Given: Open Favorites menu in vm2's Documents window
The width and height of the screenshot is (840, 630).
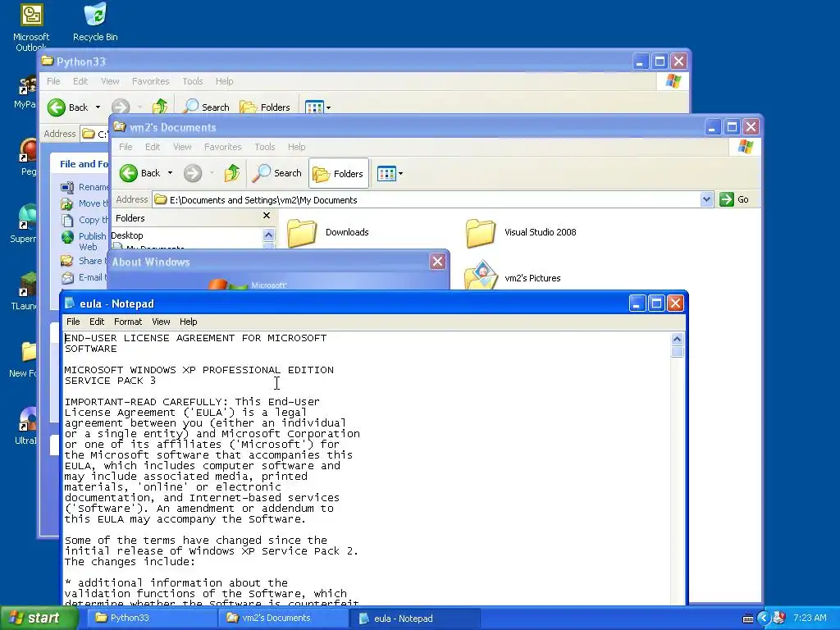Looking at the screenshot, I should 222,147.
